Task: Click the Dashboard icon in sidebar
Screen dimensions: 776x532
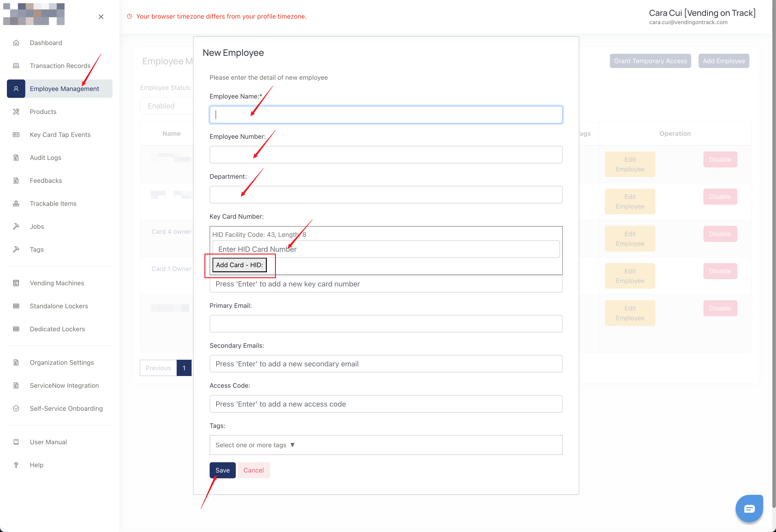Action: 16,42
